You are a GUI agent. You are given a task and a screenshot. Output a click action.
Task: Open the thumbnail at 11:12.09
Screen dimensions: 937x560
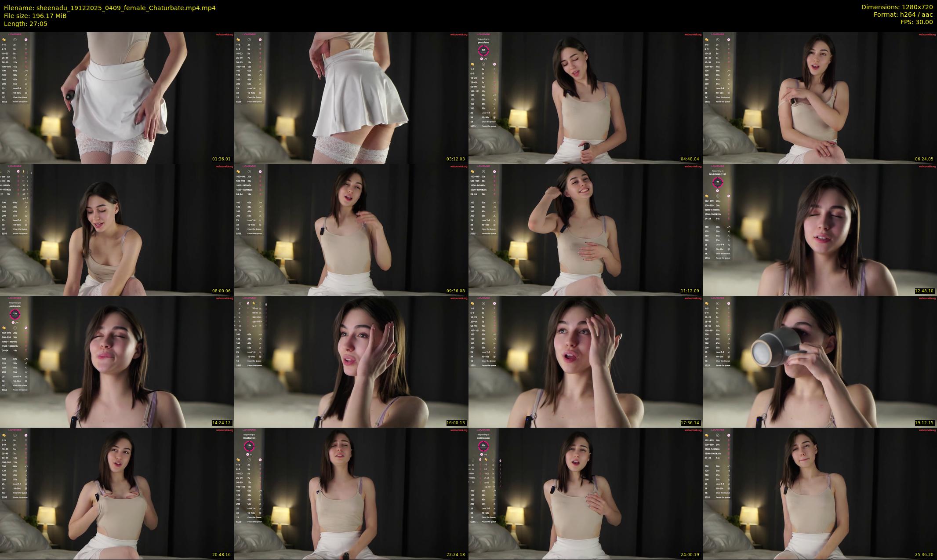585,229
